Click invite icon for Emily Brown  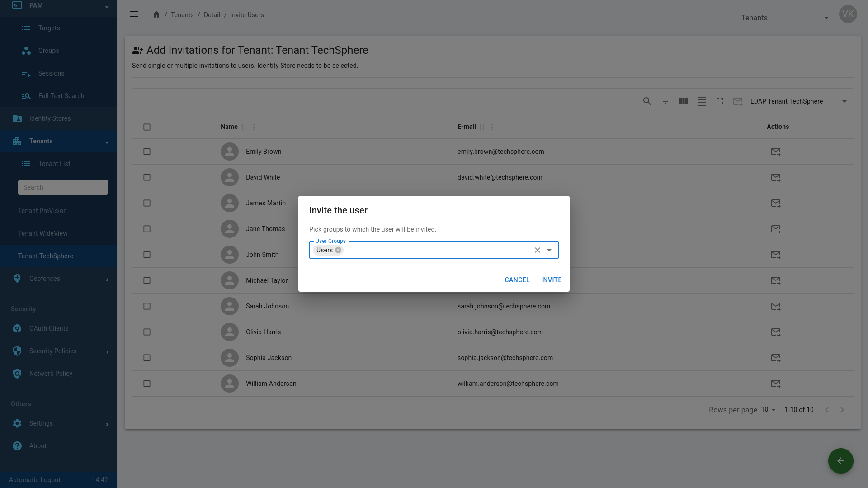[775, 152]
